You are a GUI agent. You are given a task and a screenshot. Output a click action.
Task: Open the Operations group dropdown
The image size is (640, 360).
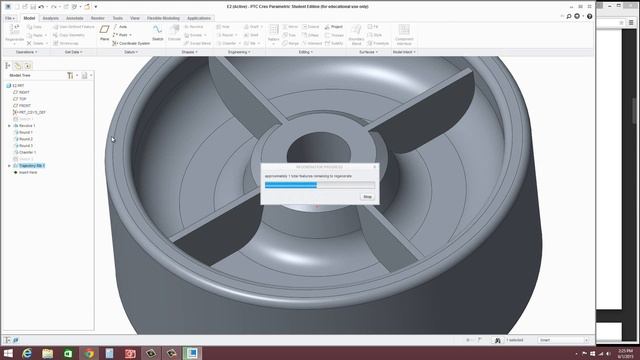tap(27, 52)
